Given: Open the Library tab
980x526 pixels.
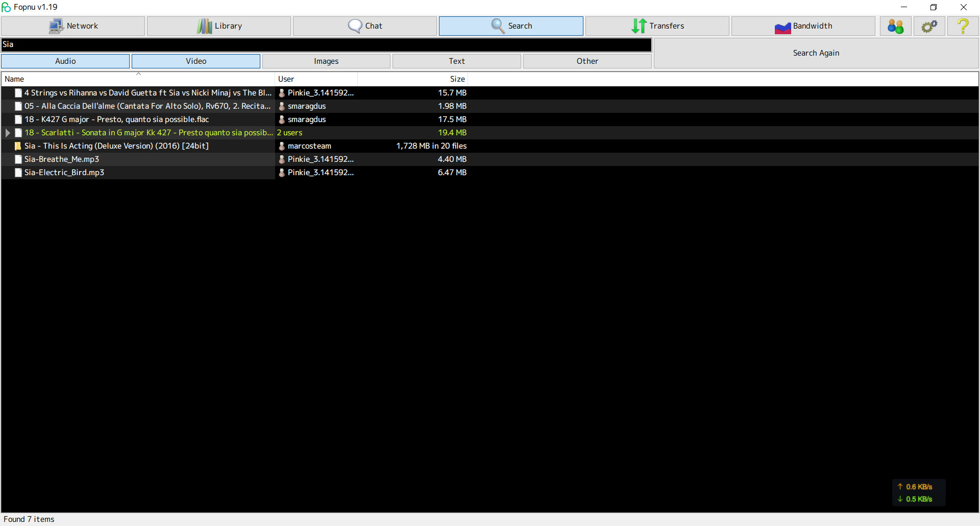Looking at the screenshot, I should pos(219,26).
